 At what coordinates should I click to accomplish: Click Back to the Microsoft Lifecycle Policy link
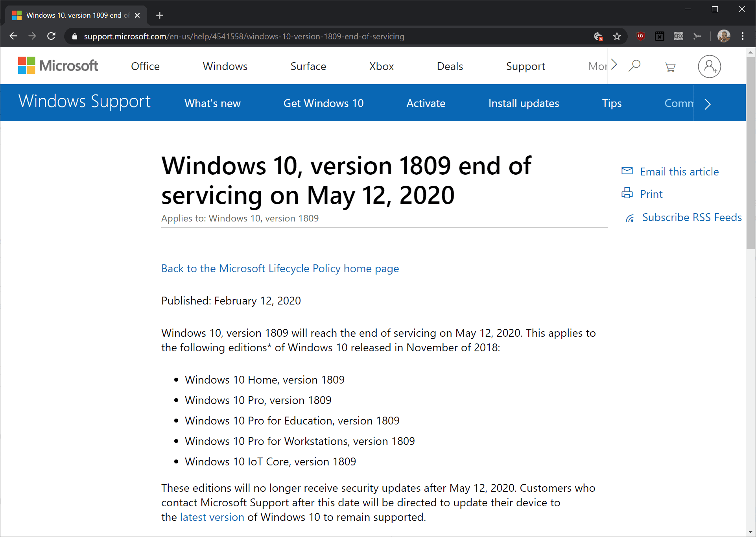(x=280, y=268)
